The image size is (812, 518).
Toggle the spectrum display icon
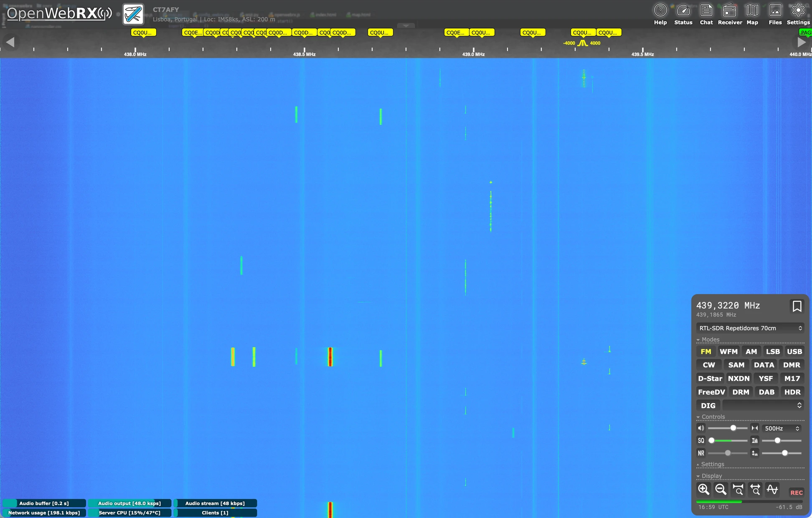coord(772,489)
